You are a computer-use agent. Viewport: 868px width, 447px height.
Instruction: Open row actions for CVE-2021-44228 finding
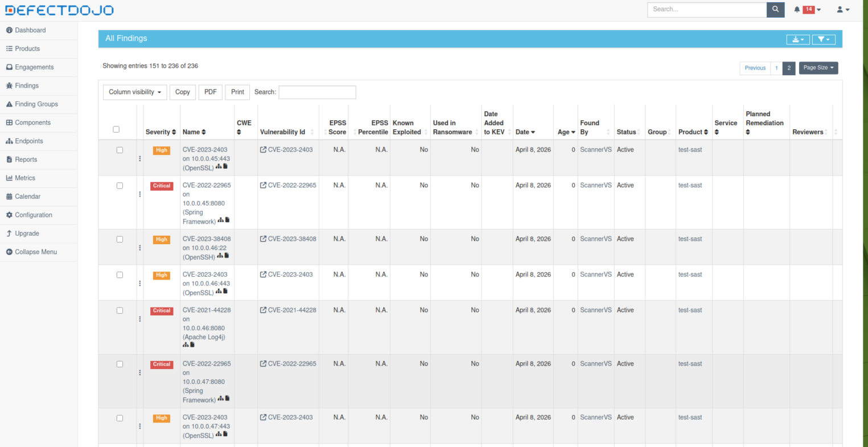tap(140, 319)
